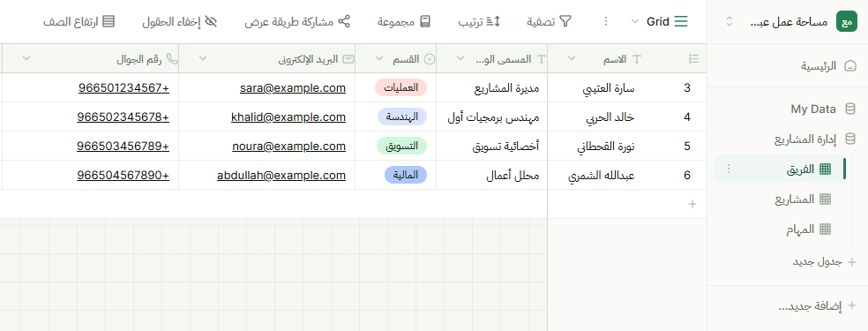
Task: Open ارتفاع الصف row height options
Action: coord(79,21)
